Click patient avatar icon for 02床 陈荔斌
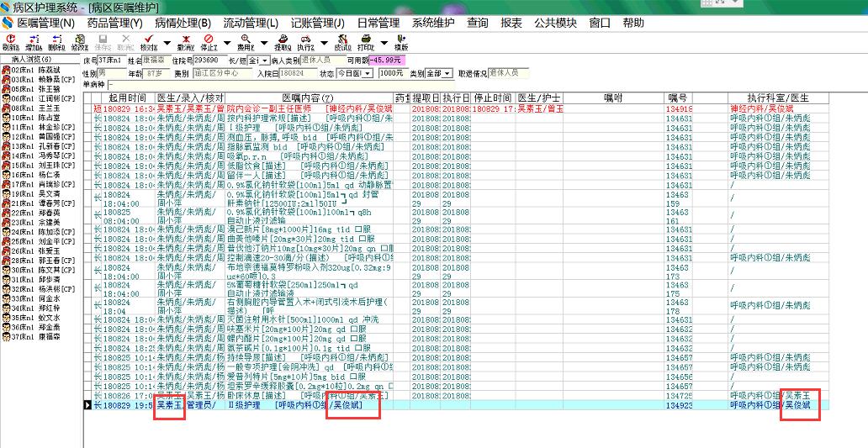The width and height of the screenshot is (868, 448). click(x=6, y=71)
